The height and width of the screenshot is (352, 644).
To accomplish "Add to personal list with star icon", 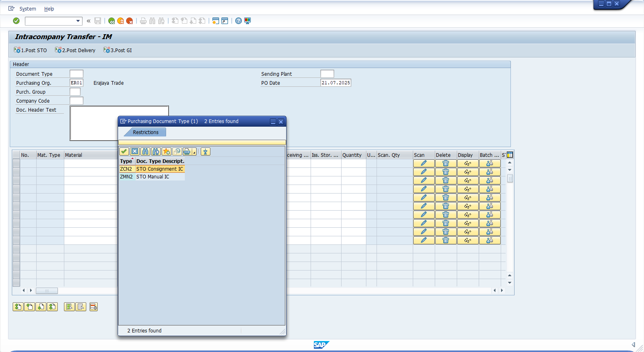I will pos(166,152).
